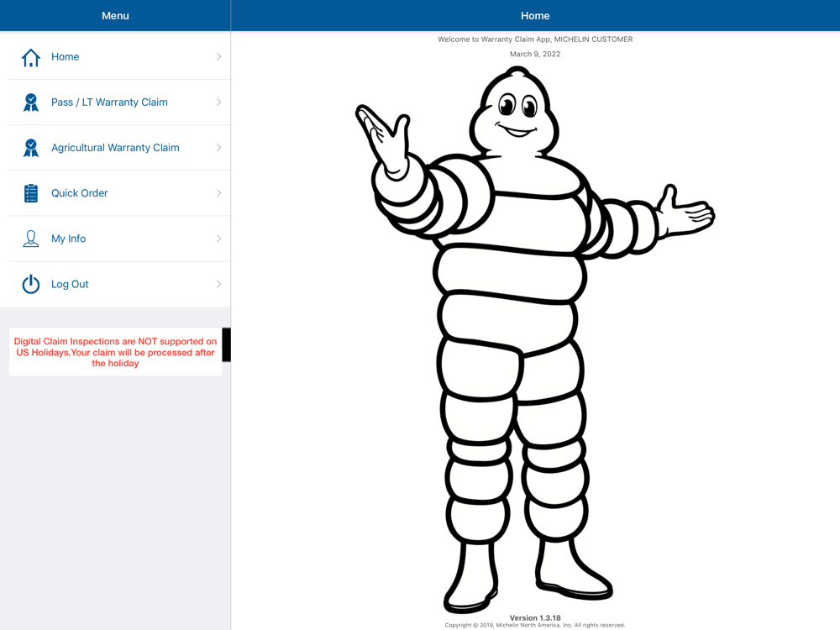Click the red US Holidays claim notice
Viewport: 840px width, 630px height.
pyautogui.click(x=115, y=352)
